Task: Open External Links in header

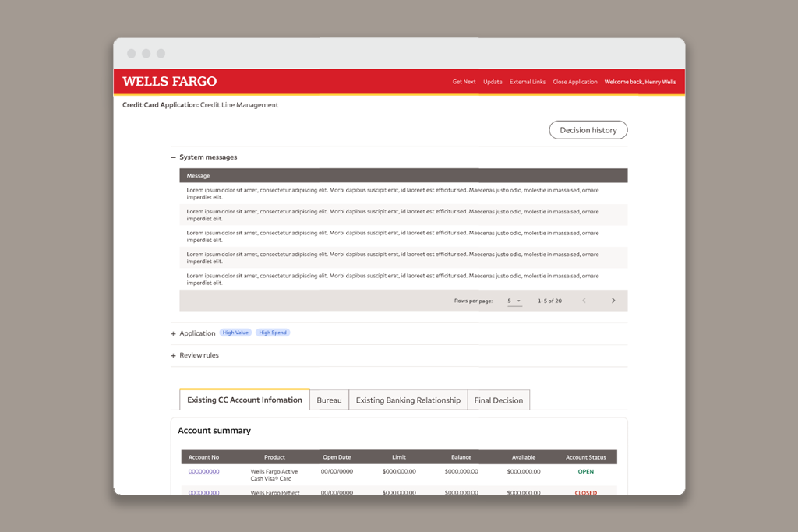Action: (x=528, y=82)
